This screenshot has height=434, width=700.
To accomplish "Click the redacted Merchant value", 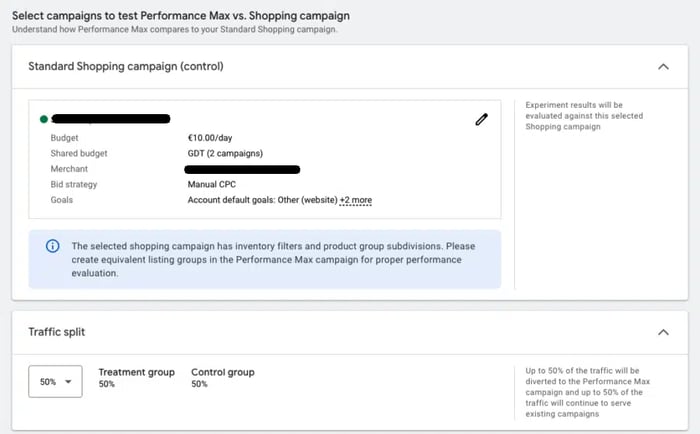I will [x=244, y=169].
